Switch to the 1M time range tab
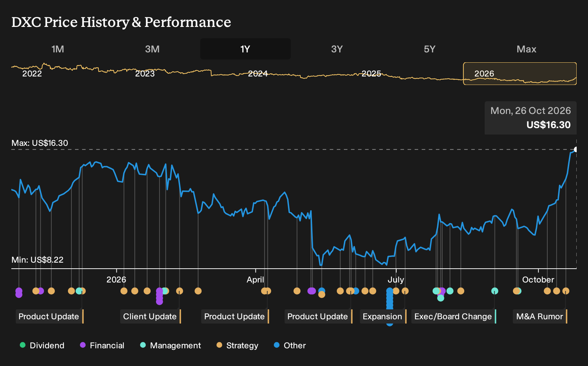The width and height of the screenshot is (588, 366). pos(58,49)
